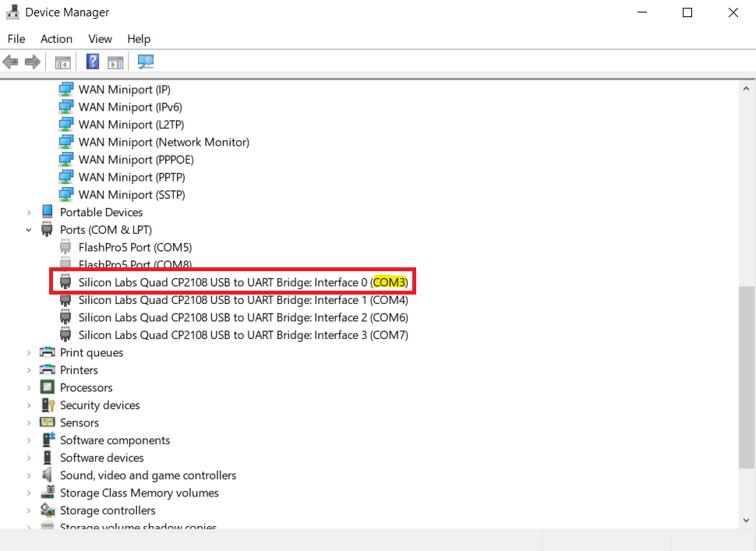The width and height of the screenshot is (756, 551).
Task: Open the File menu
Action: pos(16,39)
